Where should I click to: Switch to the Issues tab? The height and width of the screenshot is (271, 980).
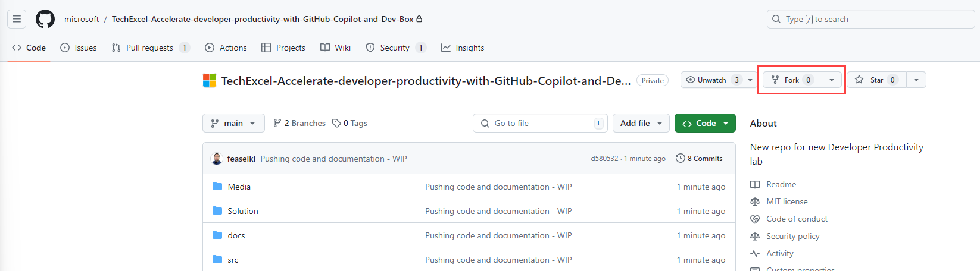[78, 48]
